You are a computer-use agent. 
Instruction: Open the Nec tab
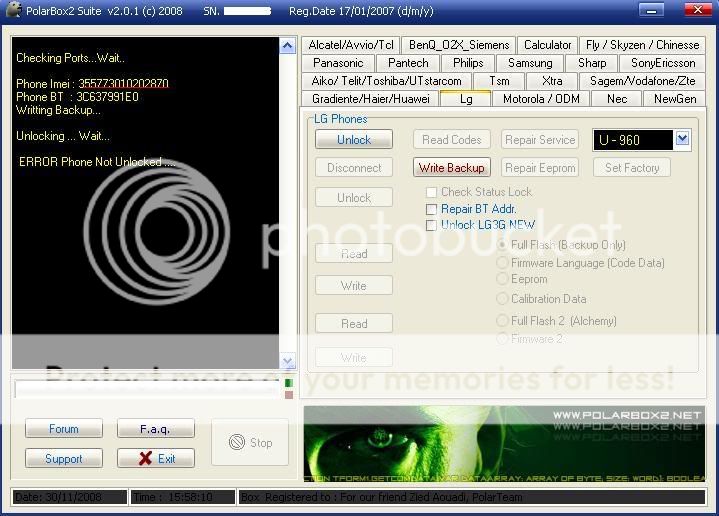pos(617,99)
